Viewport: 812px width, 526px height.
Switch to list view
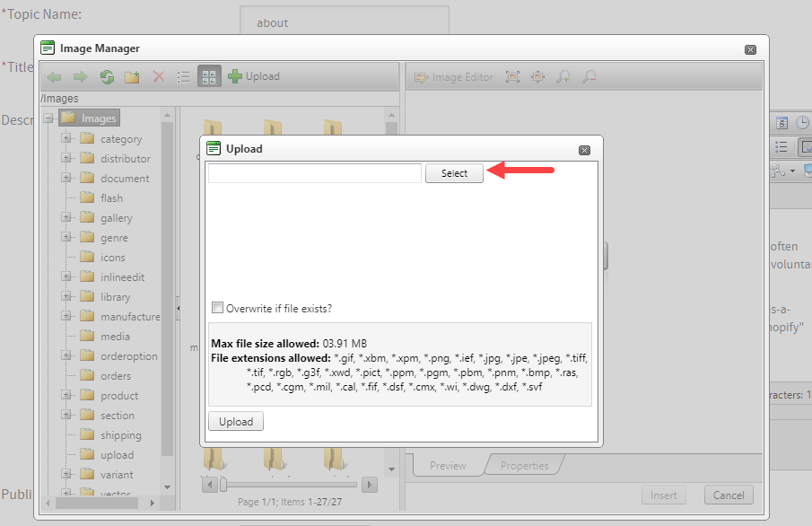tap(183, 76)
